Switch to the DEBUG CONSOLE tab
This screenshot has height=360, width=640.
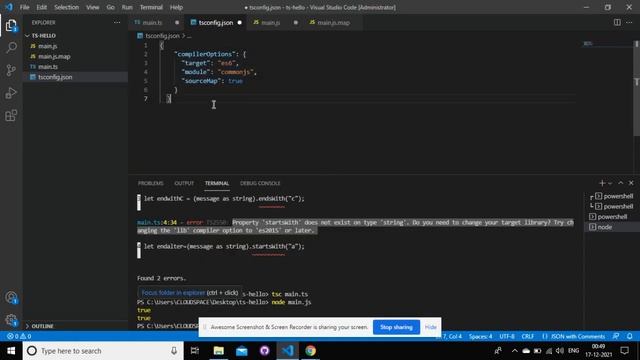coord(260,183)
